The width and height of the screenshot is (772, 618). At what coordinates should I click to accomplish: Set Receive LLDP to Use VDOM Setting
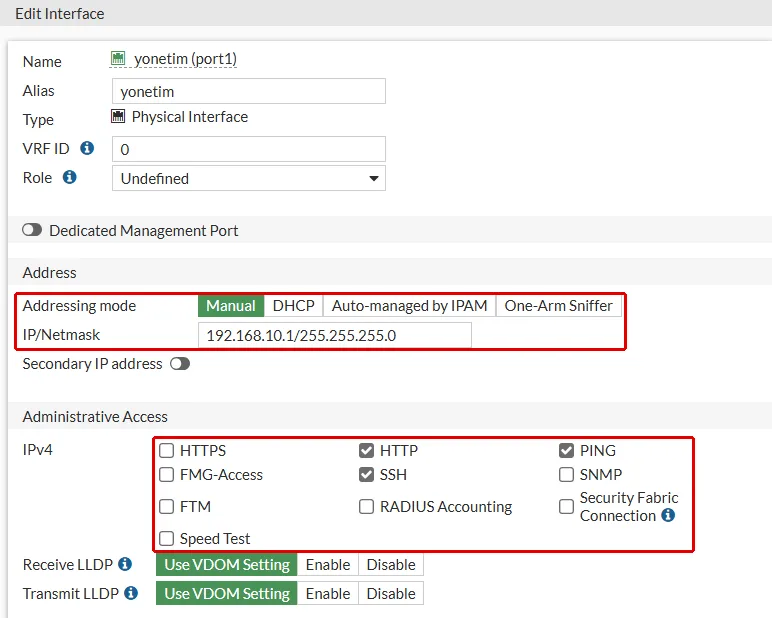point(227,564)
